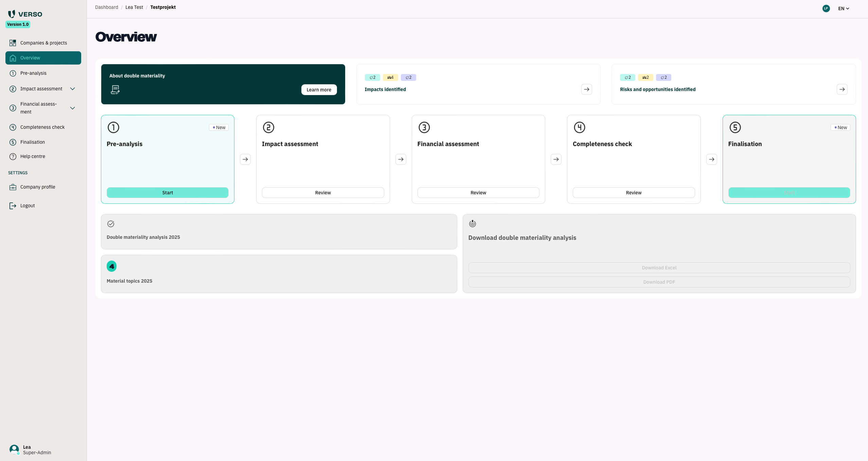Click the Finalisation step 5 sidebar icon
868x461 pixels.
click(13, 142)
